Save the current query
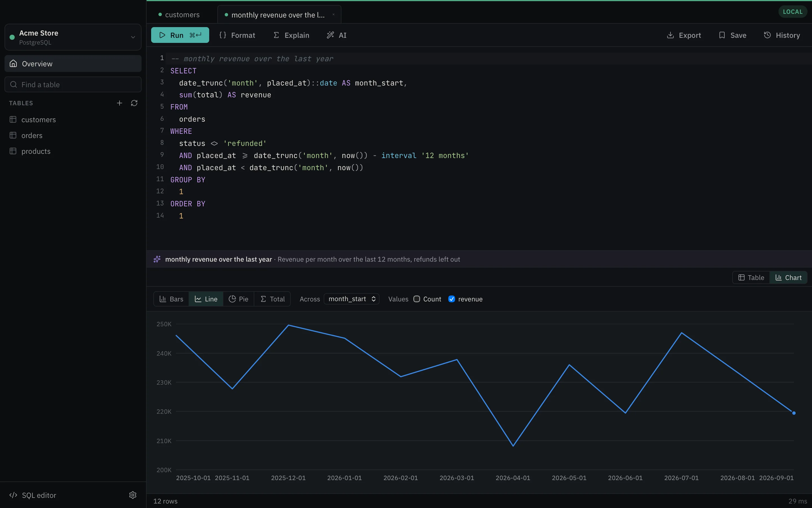The height and width of the screenshot is (508, 812). coord(732,35)
